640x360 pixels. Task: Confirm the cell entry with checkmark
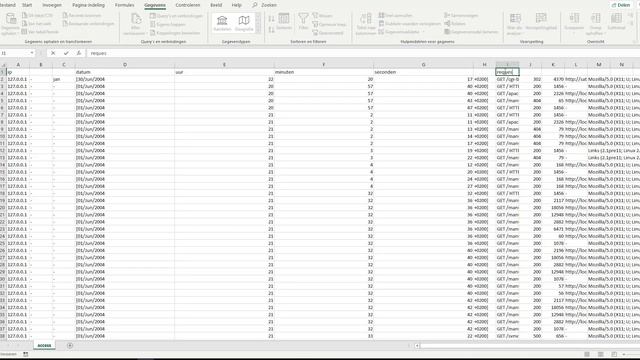click(66, 53)
